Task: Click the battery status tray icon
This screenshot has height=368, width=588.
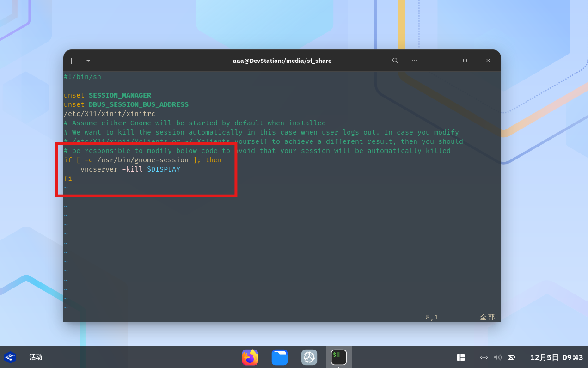Action: click(512, 357)
